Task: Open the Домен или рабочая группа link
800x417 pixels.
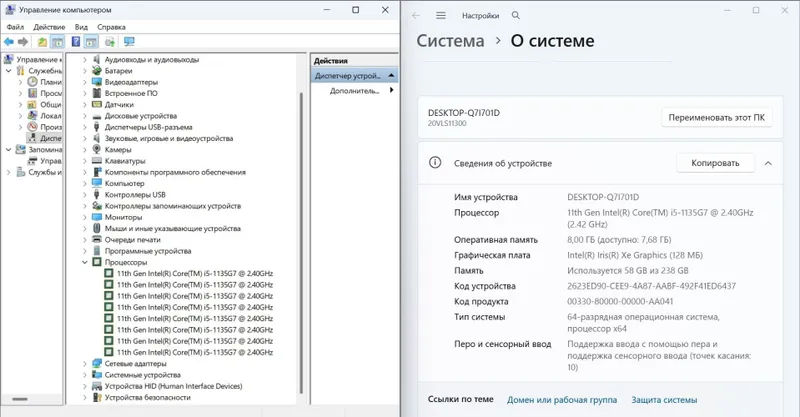Action: pyautogui.click(x=562, y=400)
